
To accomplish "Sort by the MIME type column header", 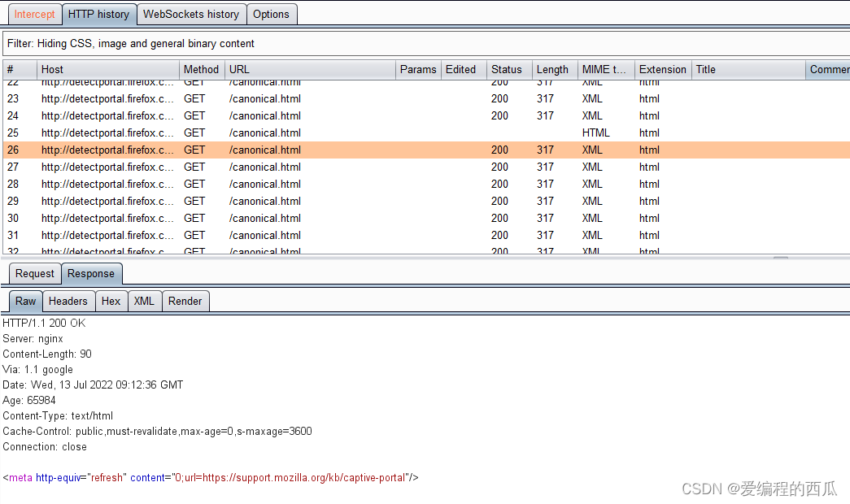I will click(x=605, y=69).
